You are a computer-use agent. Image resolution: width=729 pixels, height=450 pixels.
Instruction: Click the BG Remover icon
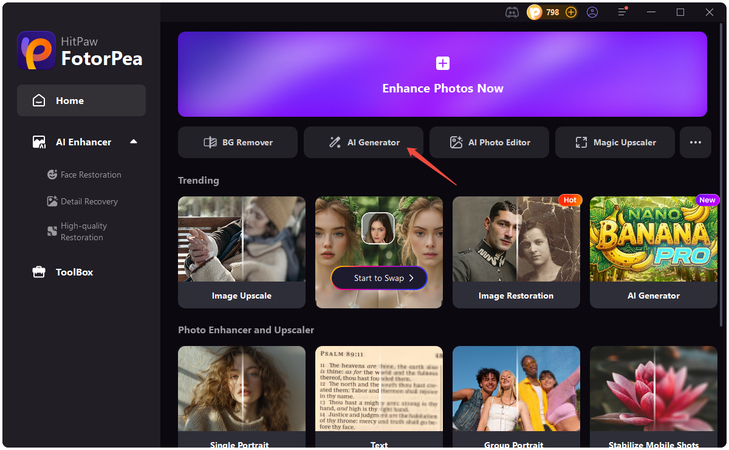point(210,142)
